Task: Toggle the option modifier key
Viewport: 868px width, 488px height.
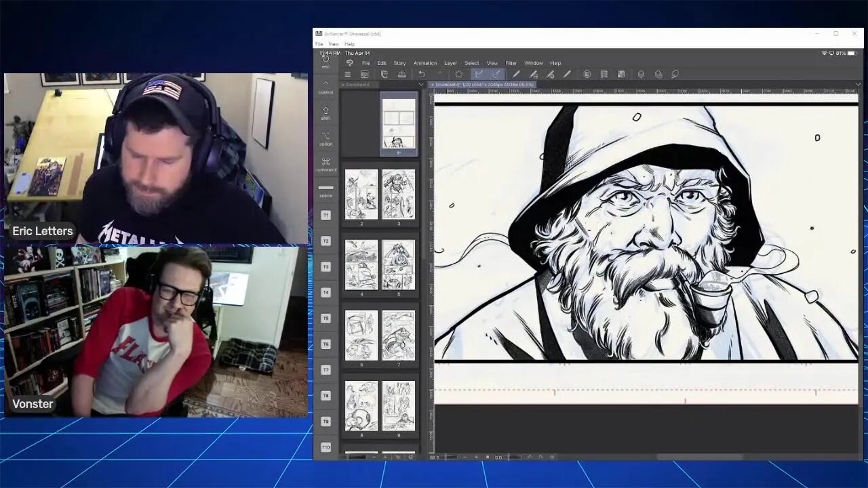Action: (x=325, y=139)
